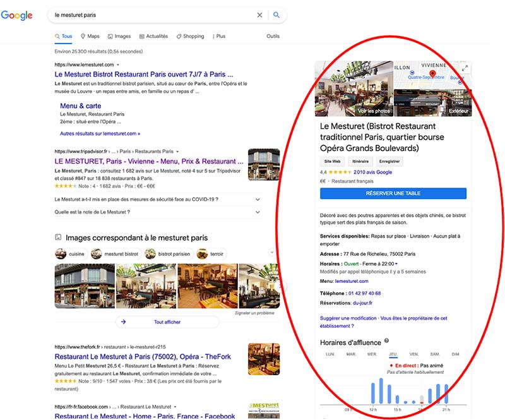Clear the search box with X icon
Screen dimensions: 505x420
click(x=259, y=15)
